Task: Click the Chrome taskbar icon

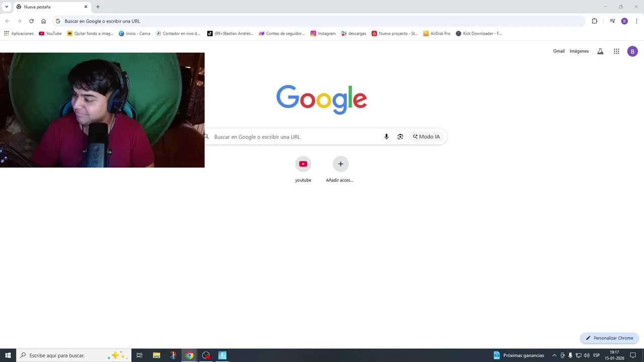Action: click(x=189, y=355)
